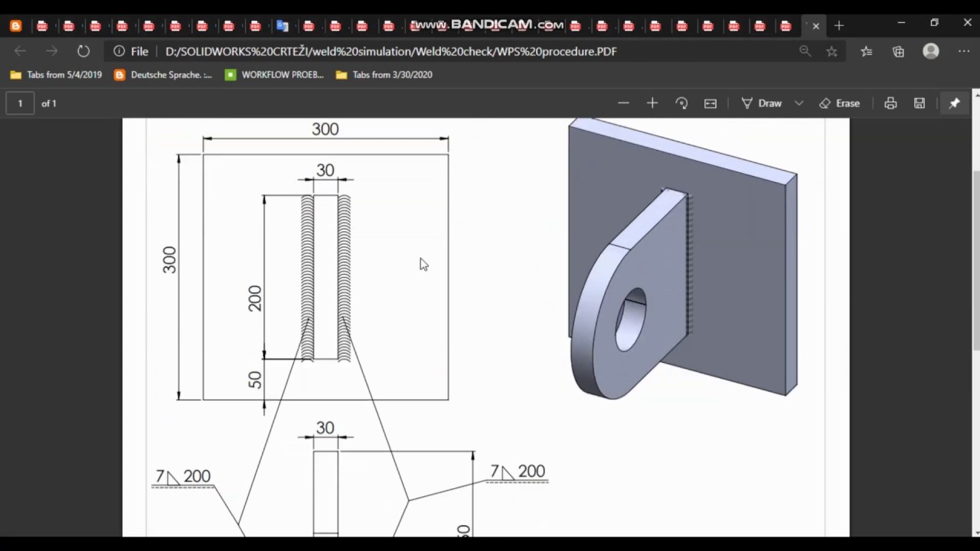Add this page to favorites with the star
Viewport: 980px width, 551px height.
coord(831,51)
